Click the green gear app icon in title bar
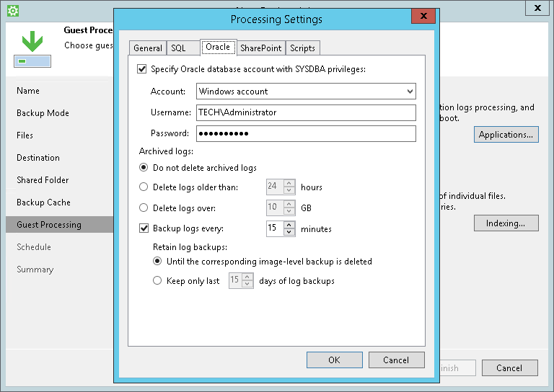This screenshot has width=554, height=392. pos(13,11)
